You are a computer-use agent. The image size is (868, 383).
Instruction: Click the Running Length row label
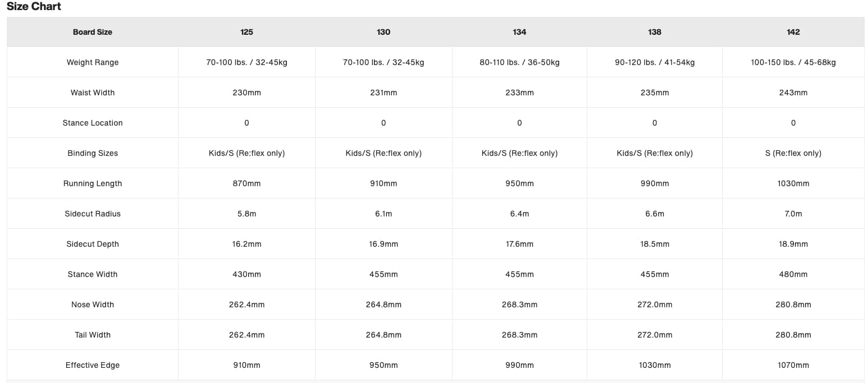93,183
